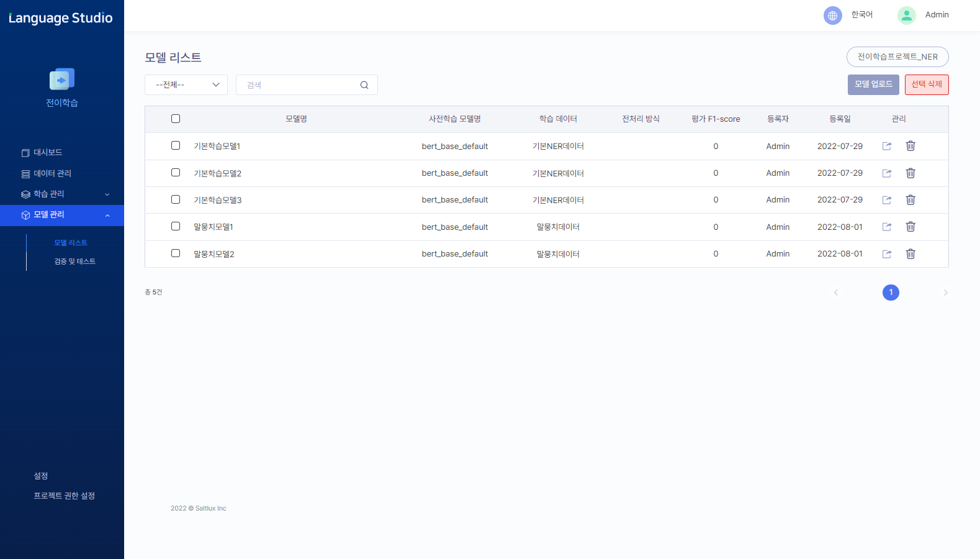Viewport: 980px width, 559px height.
Task: Click the search magnifier icon
Action: pos(364,85)
